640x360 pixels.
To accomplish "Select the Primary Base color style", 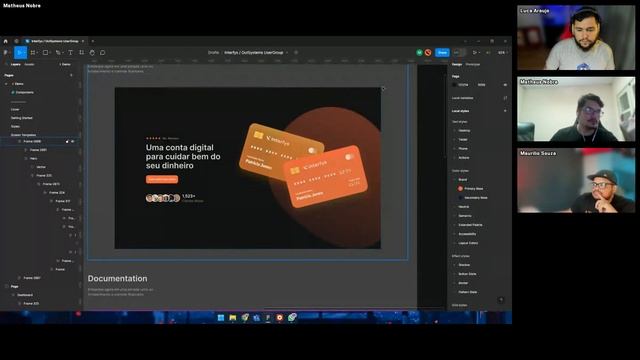I will 473,189.
